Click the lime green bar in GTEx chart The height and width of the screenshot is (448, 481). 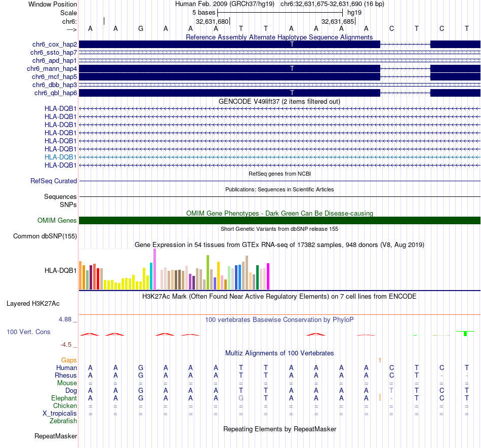click(x=208, y=272)
